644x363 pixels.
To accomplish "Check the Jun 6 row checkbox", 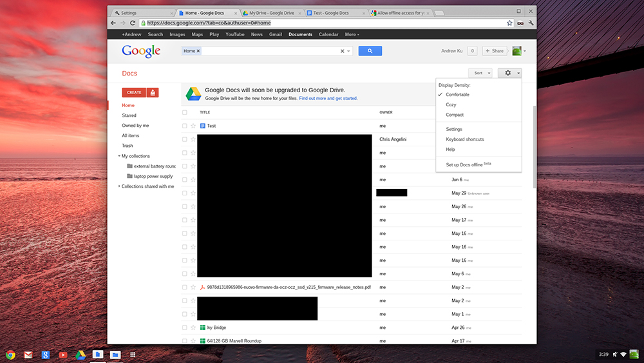I will (x=184, y=180).
